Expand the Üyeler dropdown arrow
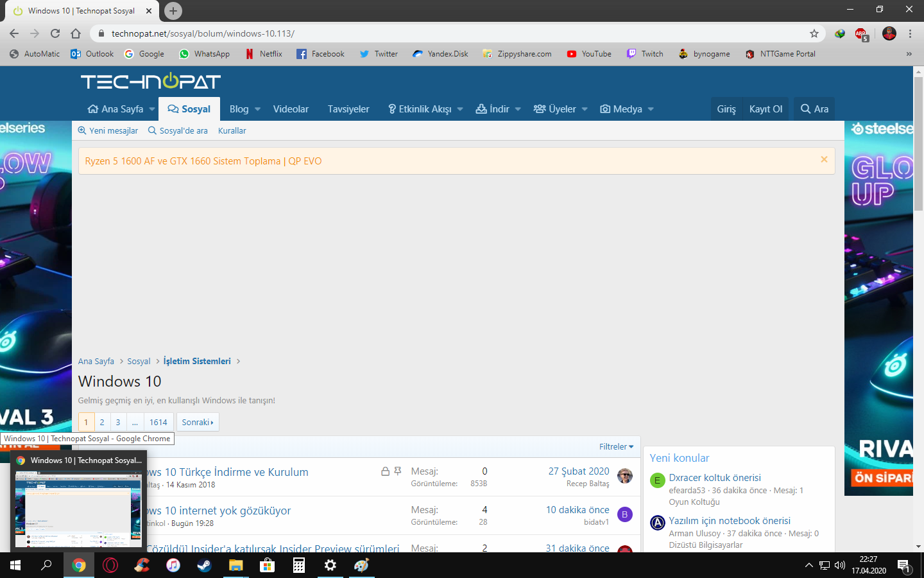The height and width of the screenshot is (578, 924). [x=585, y=109]
